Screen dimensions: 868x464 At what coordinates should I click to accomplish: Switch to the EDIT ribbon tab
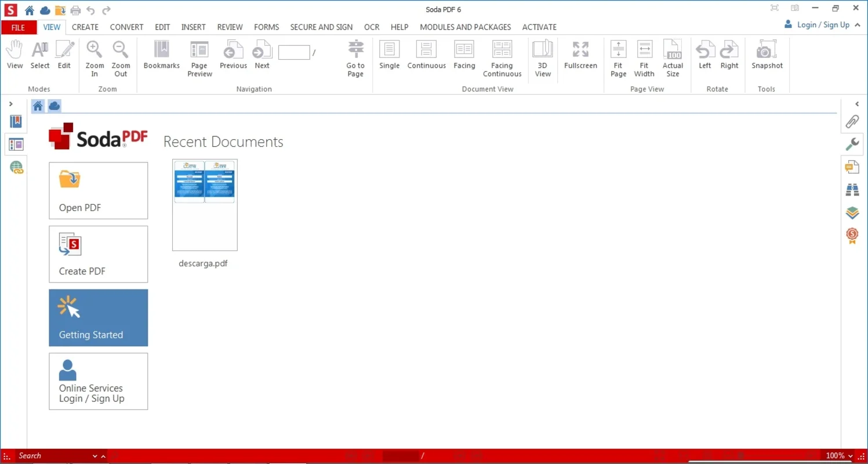point(162,27)
